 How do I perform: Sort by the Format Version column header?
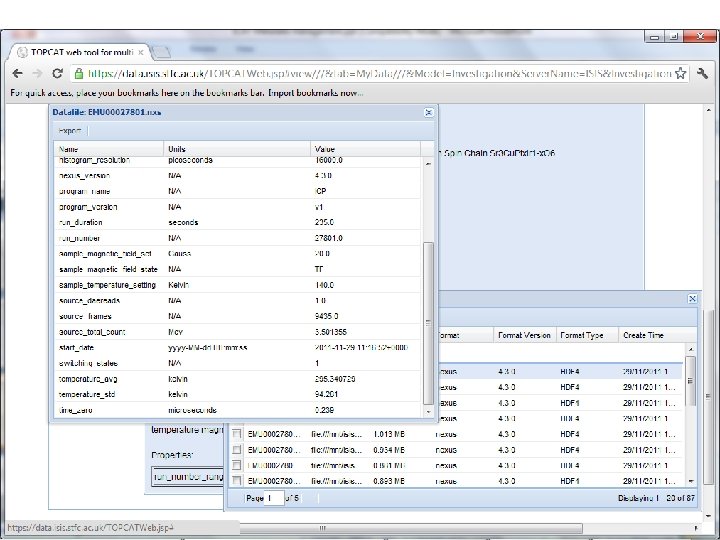[x=525, y=335]
